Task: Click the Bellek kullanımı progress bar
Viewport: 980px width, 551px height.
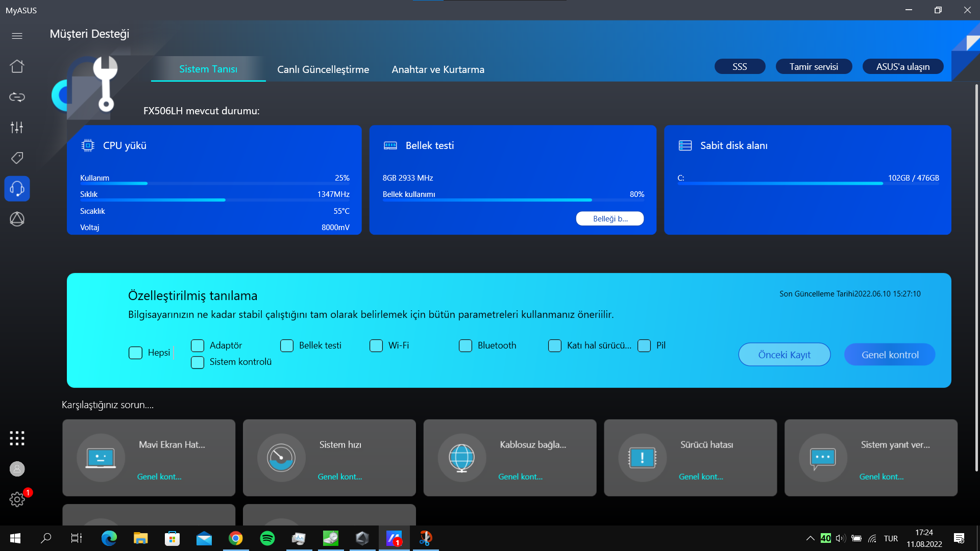Action: click(513, 200)
